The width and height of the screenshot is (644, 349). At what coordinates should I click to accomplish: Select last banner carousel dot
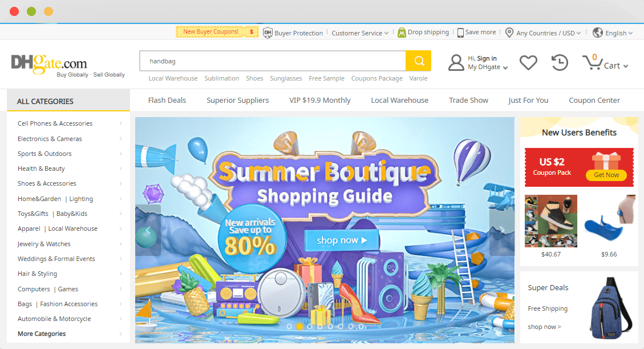click(361, 326)
